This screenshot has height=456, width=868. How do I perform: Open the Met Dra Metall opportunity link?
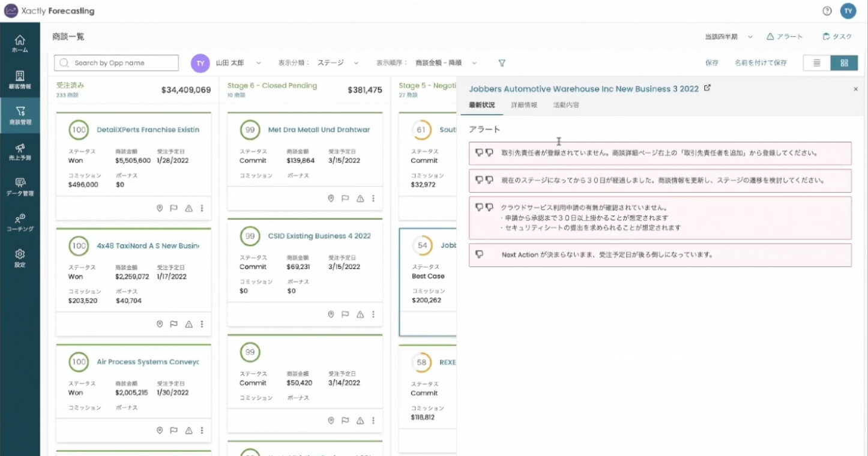(319, 130)
